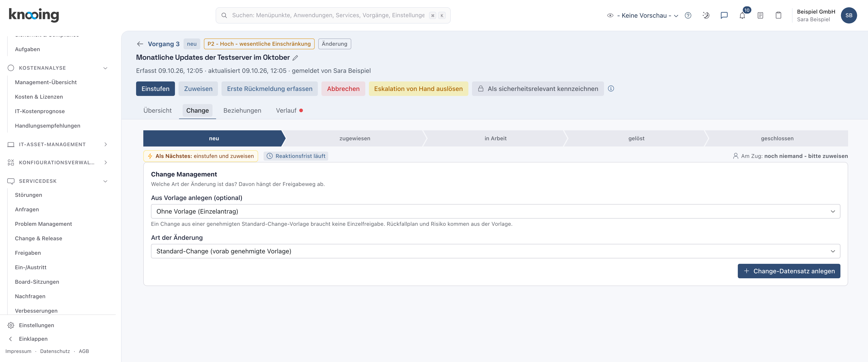
Task: Open Störungen in sidebar
Action: pyautogui.click(x=28, y=195)
